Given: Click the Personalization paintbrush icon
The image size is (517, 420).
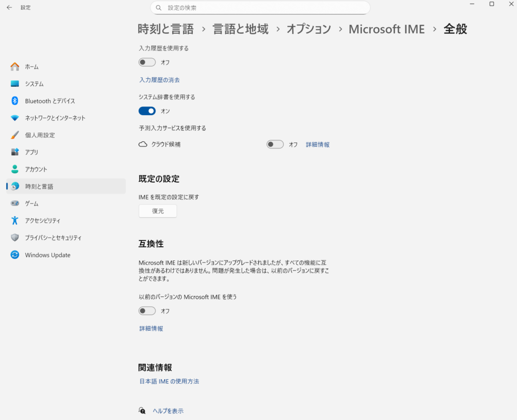Looking at the screenshot, I should [x=15, y=135].
